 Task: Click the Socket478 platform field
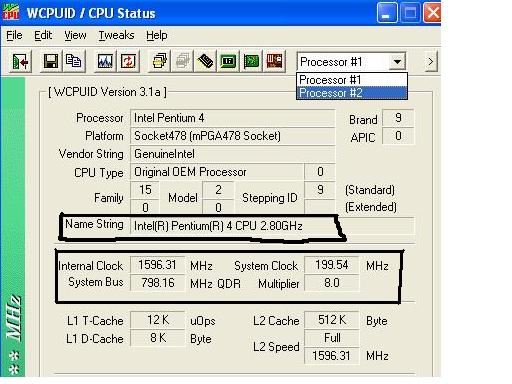[232, 136]
